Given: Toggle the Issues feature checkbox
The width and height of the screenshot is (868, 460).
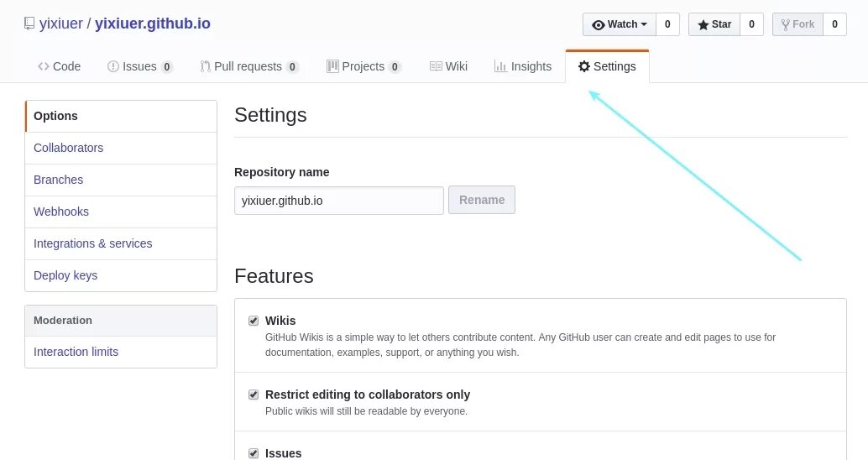Looking at the screenshot, I should [x=254, y=453].
